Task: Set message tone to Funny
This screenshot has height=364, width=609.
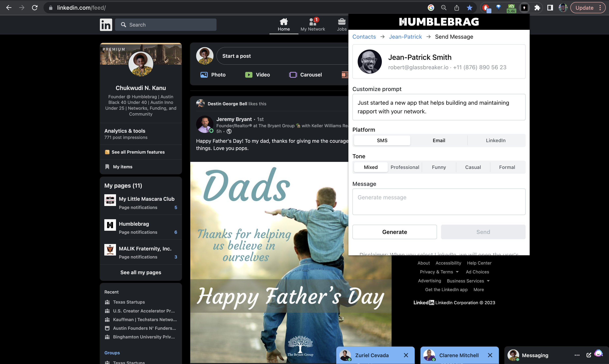Action: click(439, 167)
